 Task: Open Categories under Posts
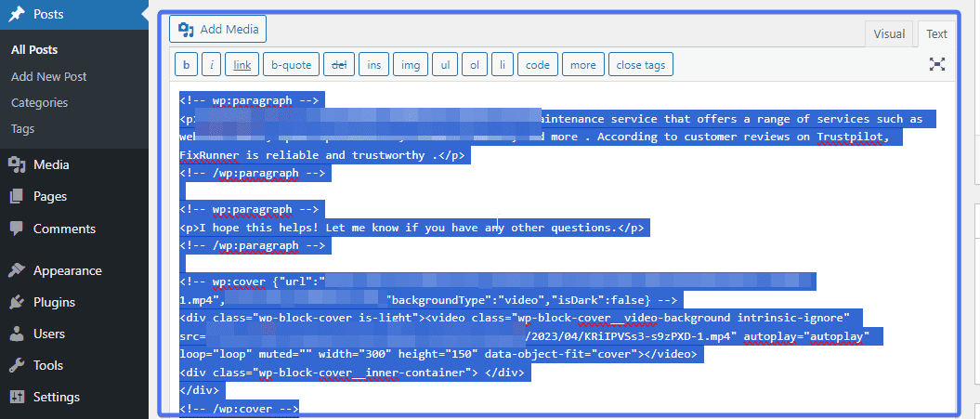click(x=39, y=102)
